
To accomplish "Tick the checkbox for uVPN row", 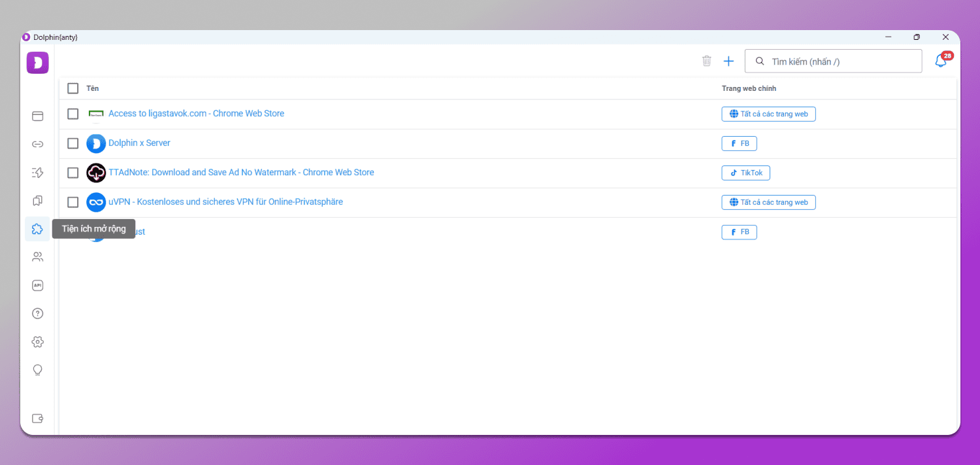I will coord(73,202).
